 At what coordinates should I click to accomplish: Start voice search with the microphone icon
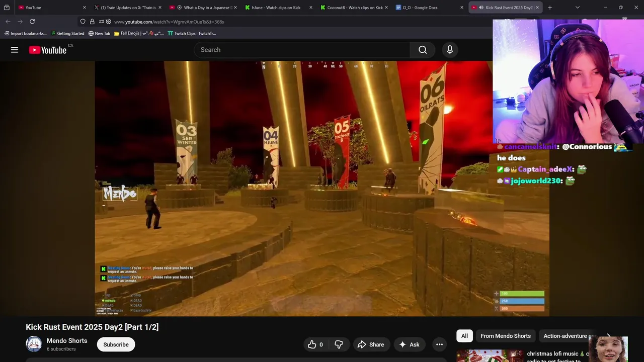pos(450,50)
